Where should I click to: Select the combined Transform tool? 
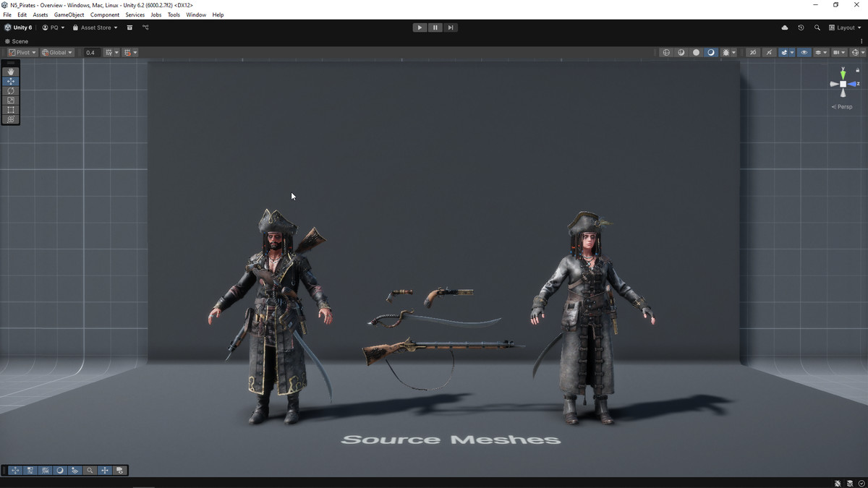tap(10, 119)
